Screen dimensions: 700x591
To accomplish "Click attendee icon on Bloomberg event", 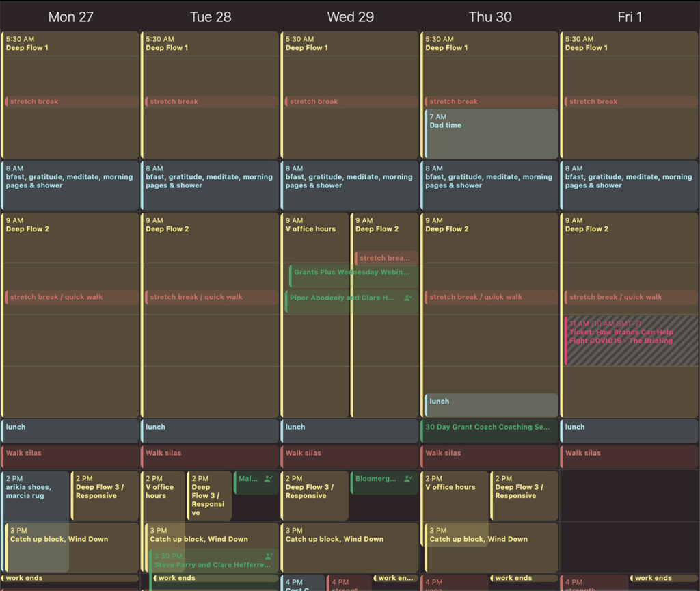I will [x=409, y=479].
